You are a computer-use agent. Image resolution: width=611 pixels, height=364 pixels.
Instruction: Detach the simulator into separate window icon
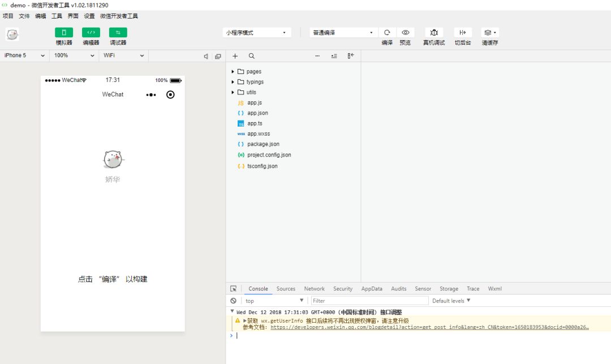218,56
